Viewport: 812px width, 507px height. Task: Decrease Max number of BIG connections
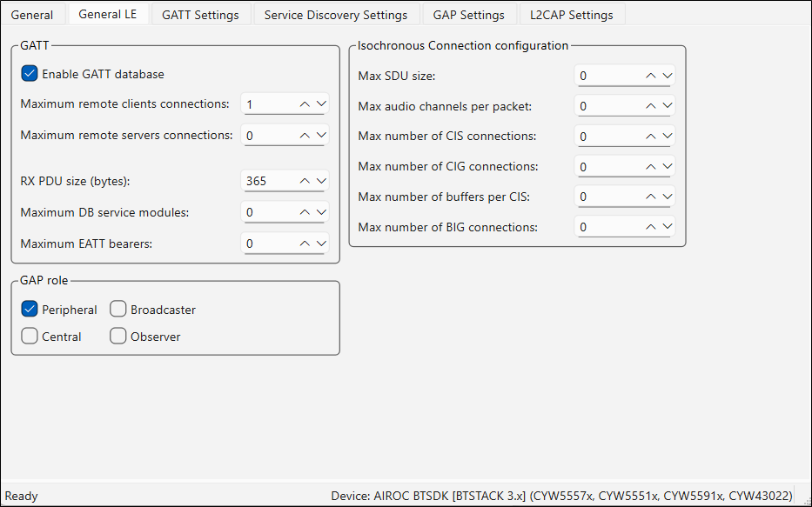coord(667,228)
